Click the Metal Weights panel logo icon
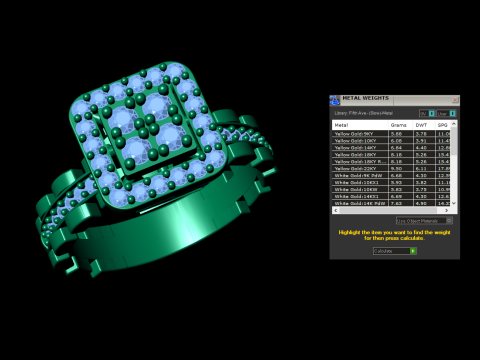The image size is (480, 360). tap(334, 100)
